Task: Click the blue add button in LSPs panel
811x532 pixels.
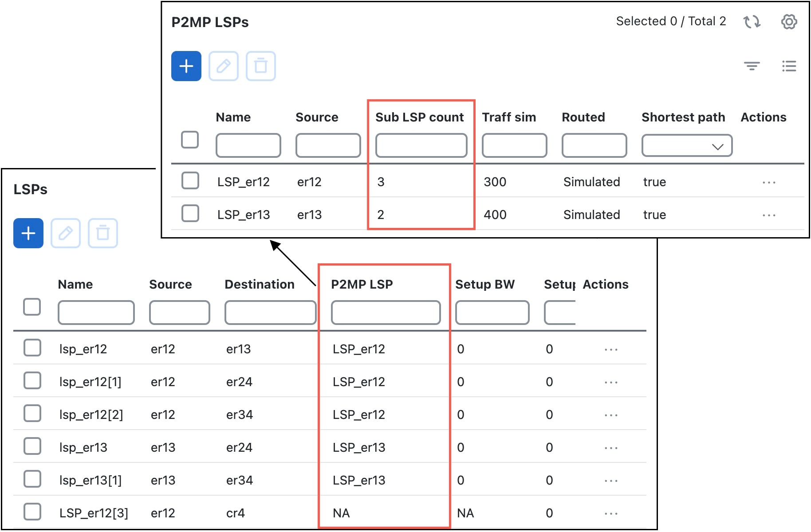Action: point(28,233)
